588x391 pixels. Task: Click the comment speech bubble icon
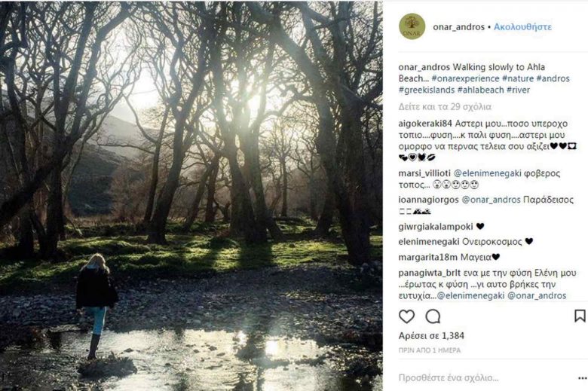pos(433,316)
